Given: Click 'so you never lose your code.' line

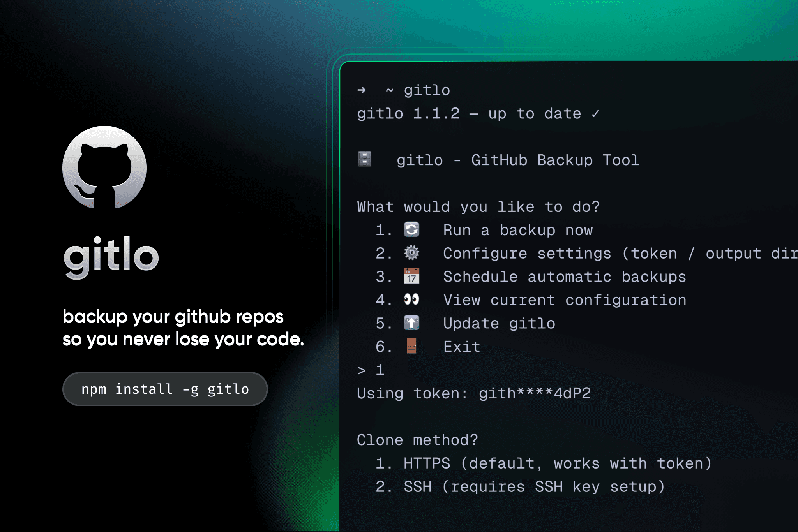Looking at the screenshot, I should click(x=183, y=339).
